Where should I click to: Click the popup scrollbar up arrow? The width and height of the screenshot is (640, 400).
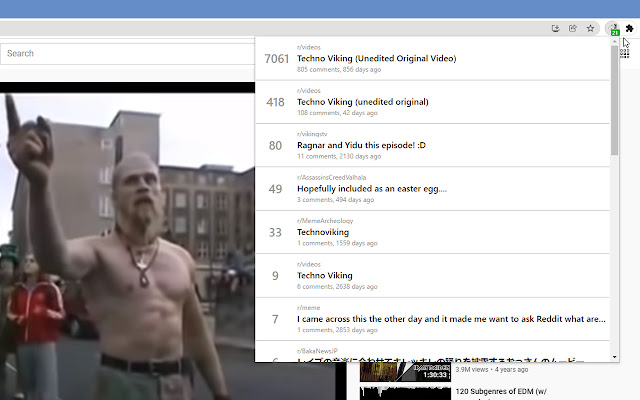615,41
